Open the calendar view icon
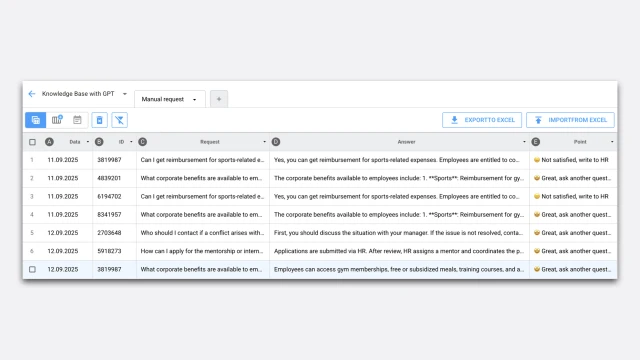The image size is (640, 360). coord(77,120)
